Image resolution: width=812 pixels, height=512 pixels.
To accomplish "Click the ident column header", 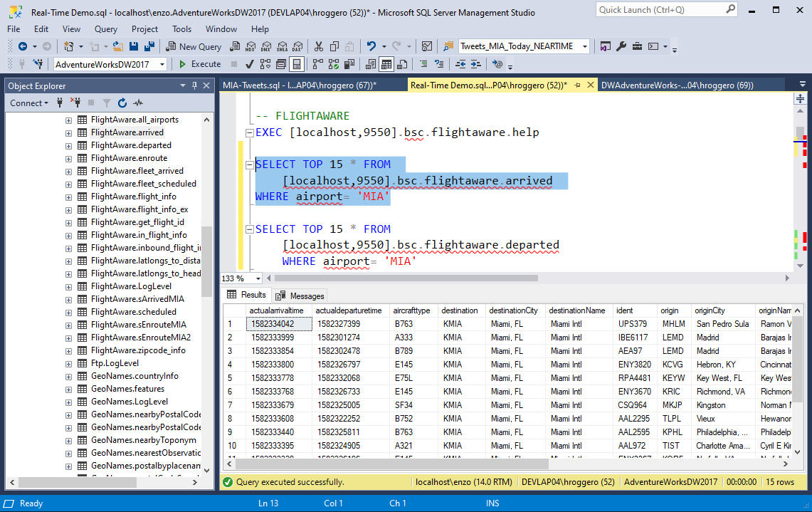I will pyautogui.click(x=634, y=310).
